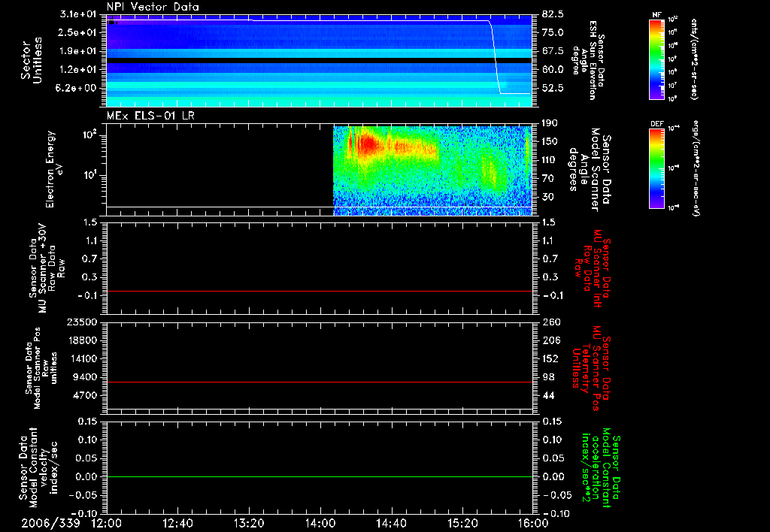The height and width of the screenshot is (532, 770).
Task: Click the red MU Scanner Inh label
Action: pyautogui.click(x=593, y=268)
